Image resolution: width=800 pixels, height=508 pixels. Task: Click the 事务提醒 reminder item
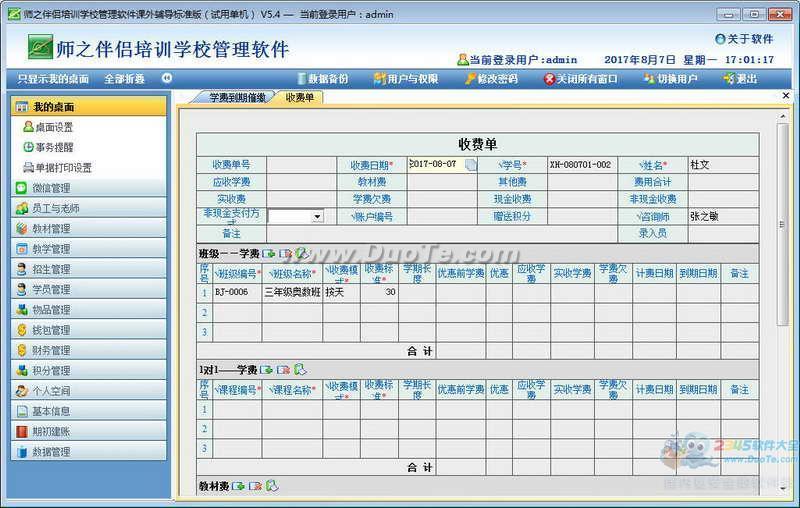click(54, 147)
